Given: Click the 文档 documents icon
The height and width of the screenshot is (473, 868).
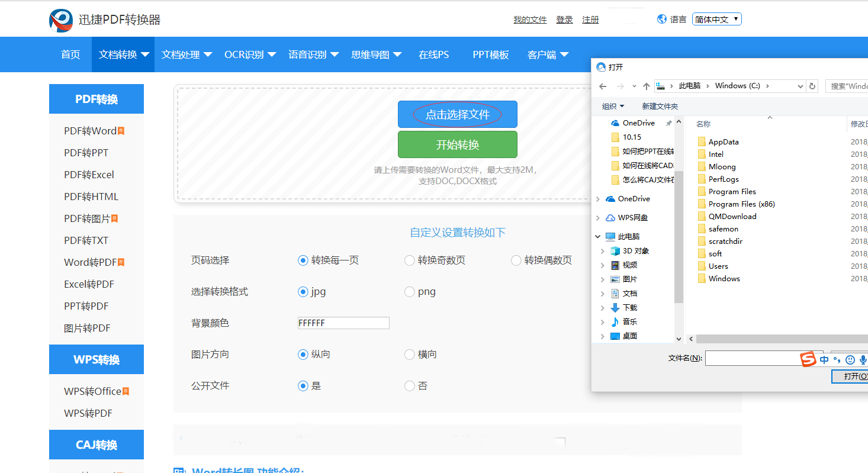Looking at the screenshot, I should (x=615, y=293).
